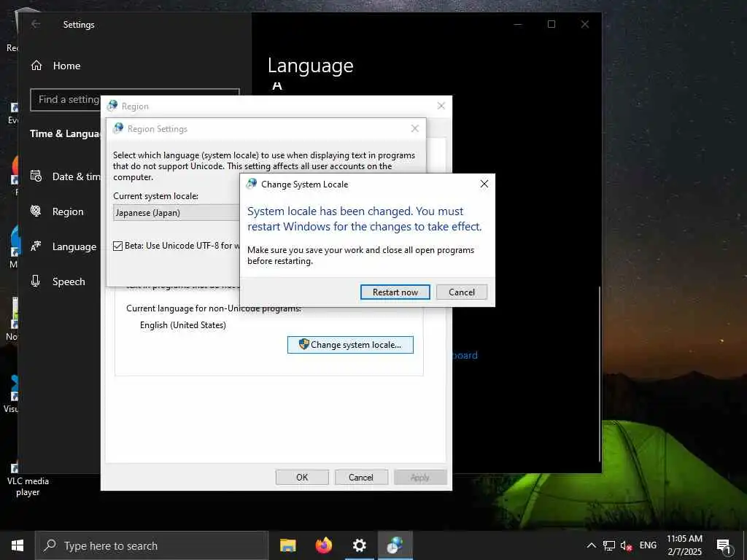
Task: Minimize the Settings window
Action: (x=518, y=24)
